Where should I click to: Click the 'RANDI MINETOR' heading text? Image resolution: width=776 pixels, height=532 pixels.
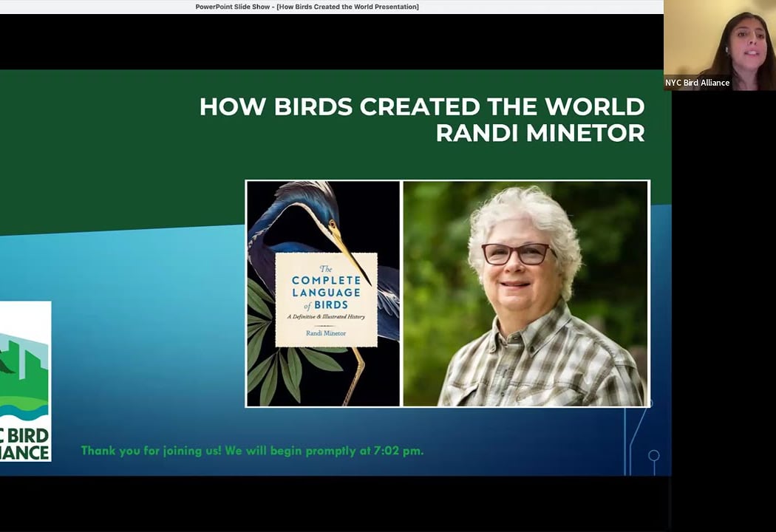540,132
